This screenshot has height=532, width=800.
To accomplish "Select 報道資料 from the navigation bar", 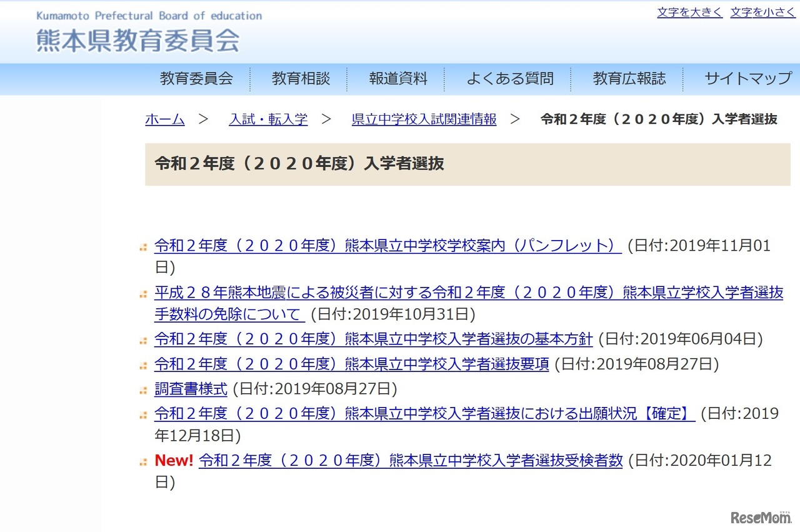I will click(398, 79).
